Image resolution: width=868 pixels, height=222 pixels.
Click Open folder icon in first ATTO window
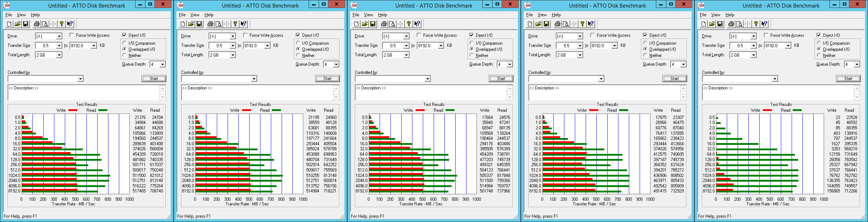17,24
